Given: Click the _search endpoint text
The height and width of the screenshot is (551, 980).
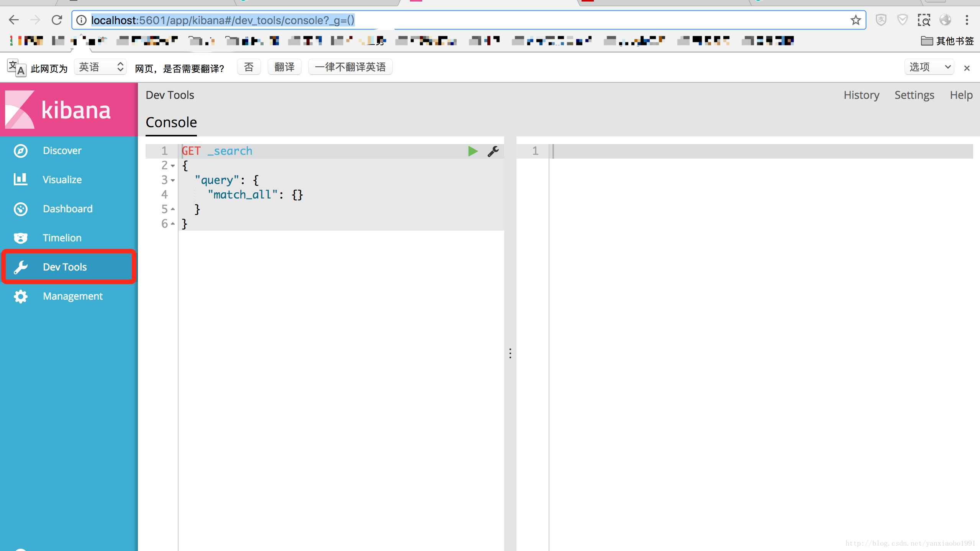Looking at the screenshot, I should click(230, 151).
